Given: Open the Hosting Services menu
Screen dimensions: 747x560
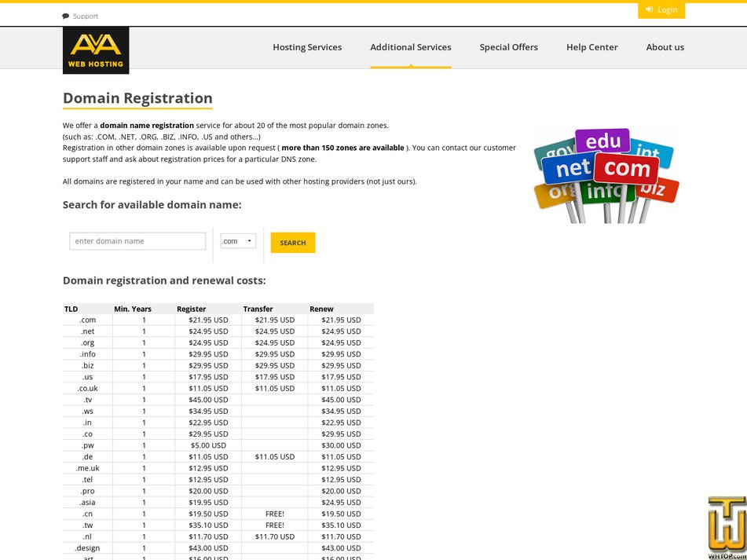Looking at the screenshot, I should [x=307, y=47].
